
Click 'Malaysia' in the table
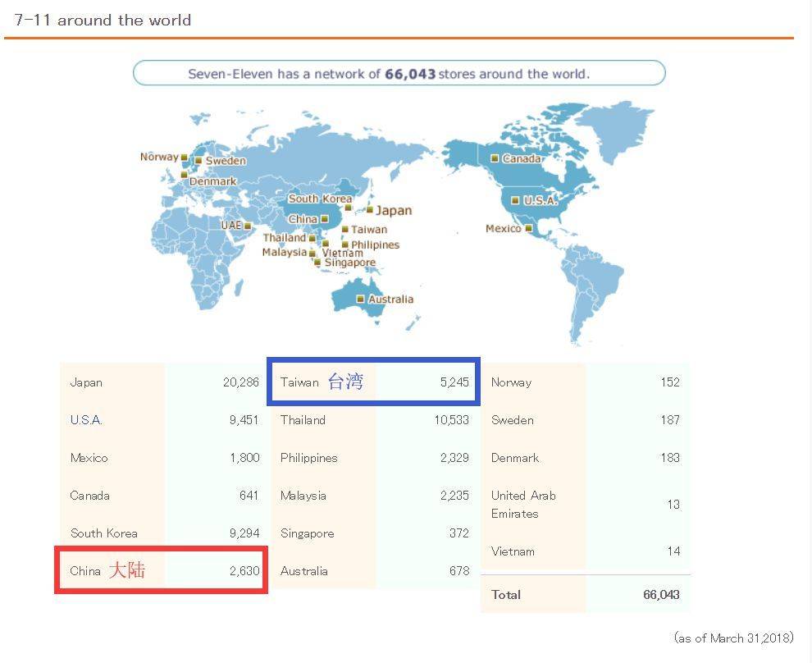(x=303, y=496)
